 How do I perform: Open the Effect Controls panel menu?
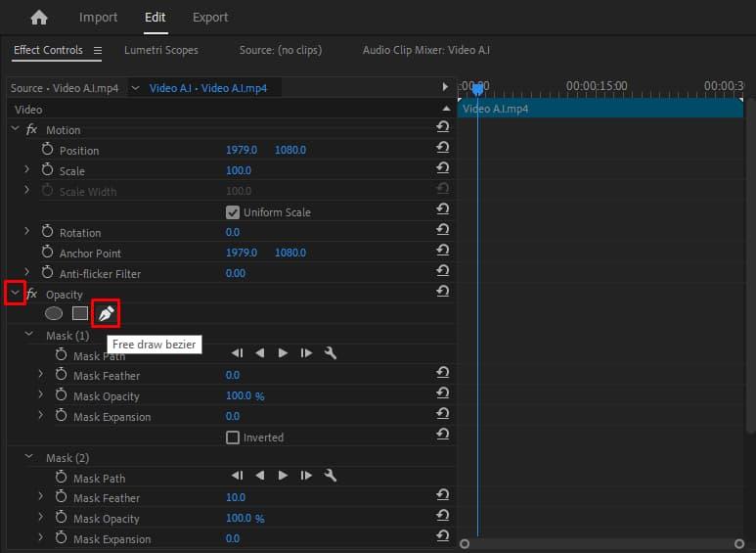[98, 50]
